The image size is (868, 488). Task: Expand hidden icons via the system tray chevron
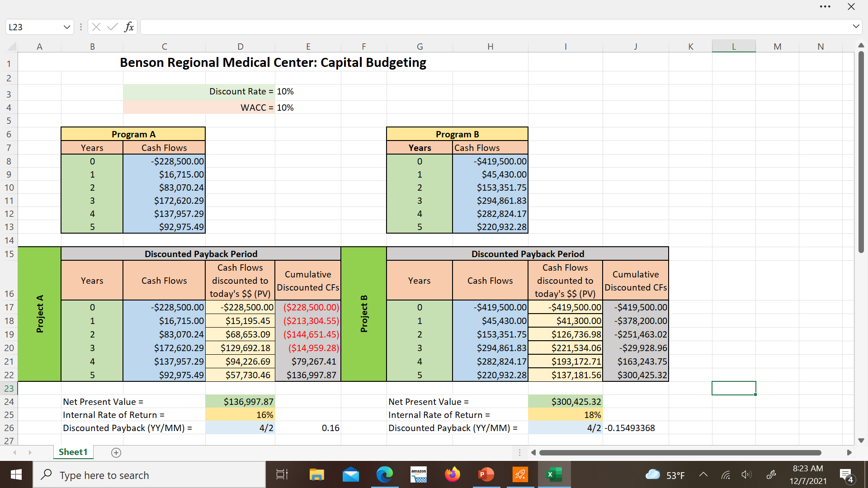(703, 474)
